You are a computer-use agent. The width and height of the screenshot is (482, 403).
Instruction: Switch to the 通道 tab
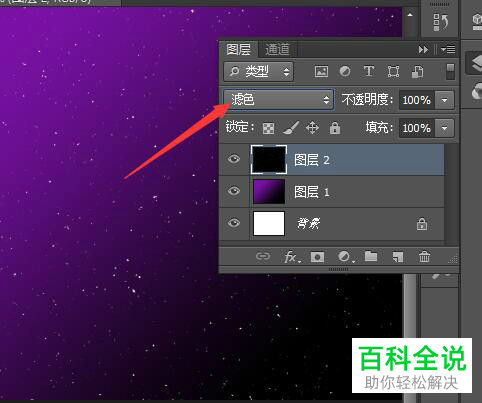pos(277,50)
